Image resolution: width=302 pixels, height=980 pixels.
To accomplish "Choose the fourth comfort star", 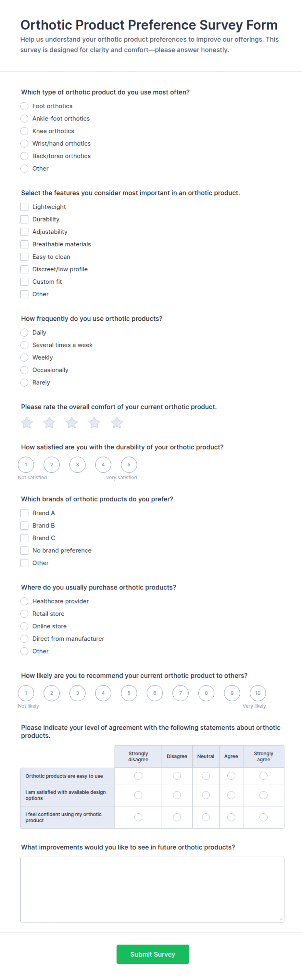I will (94, 423).
